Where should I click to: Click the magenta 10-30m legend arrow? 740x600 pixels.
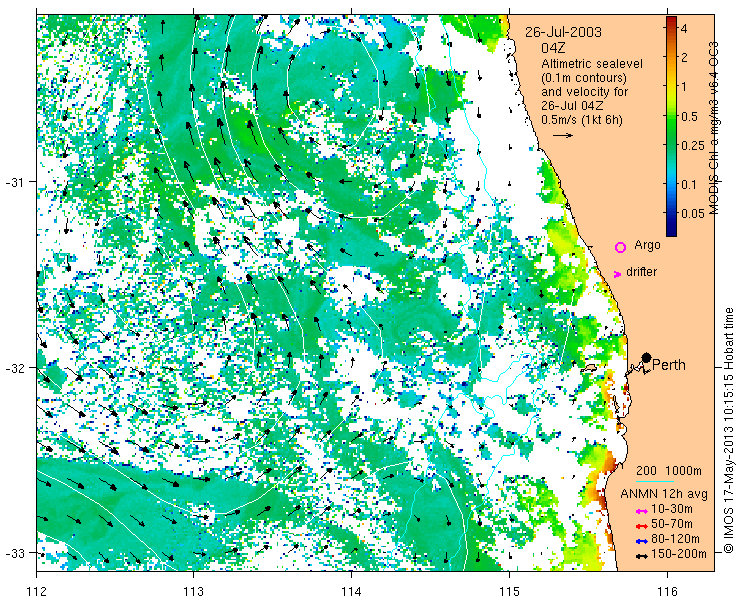641,511
